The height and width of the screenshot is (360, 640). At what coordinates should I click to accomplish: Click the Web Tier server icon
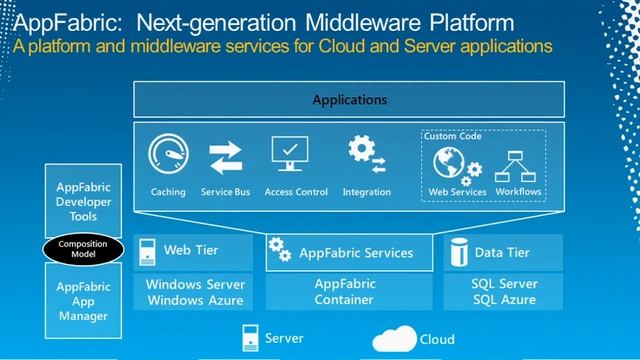[147, 252]
